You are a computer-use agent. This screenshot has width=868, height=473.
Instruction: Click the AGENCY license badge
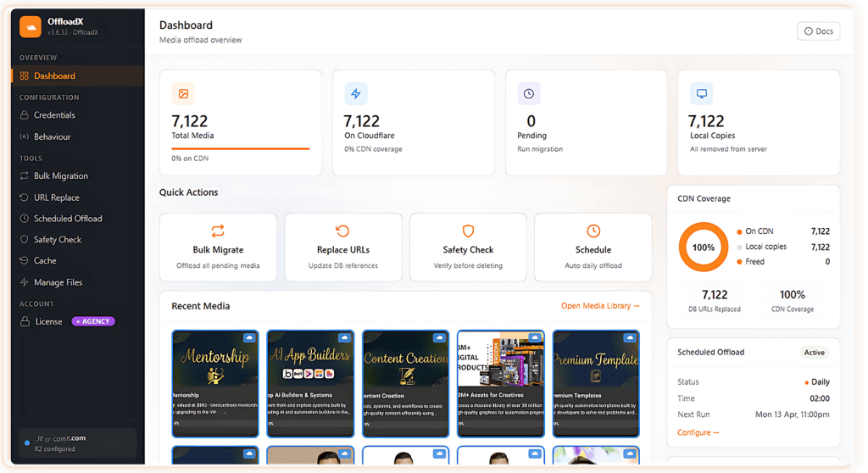pos(93,321)
